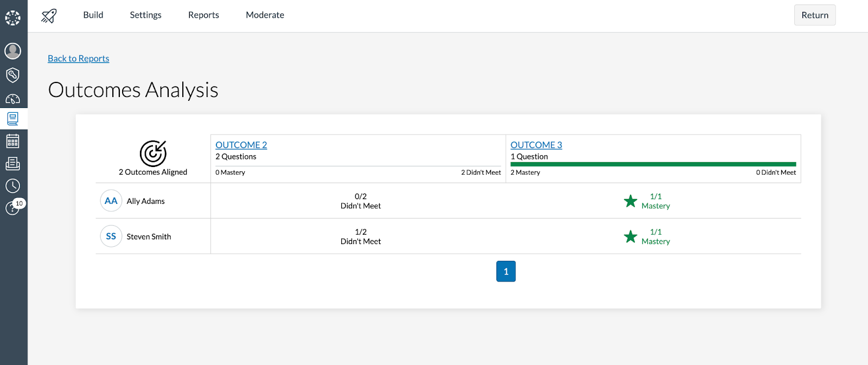Open the Admin shield icon
The image size is (868, 365).
13,75
